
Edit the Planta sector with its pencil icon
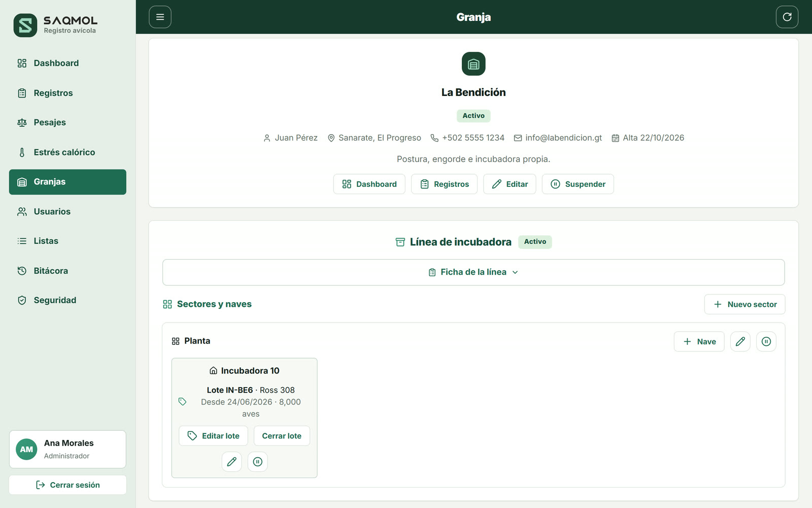click(x=740, y=341)
